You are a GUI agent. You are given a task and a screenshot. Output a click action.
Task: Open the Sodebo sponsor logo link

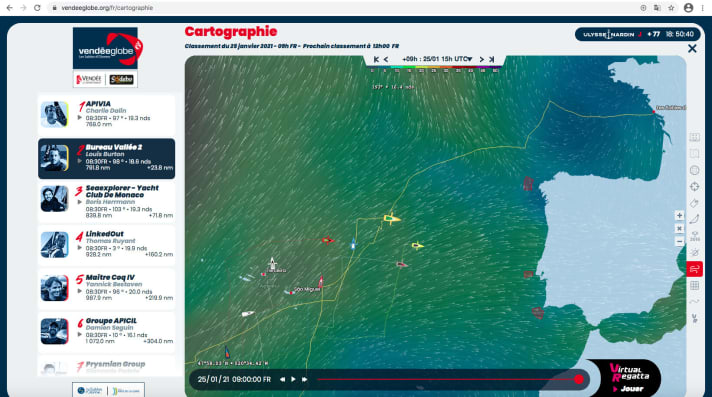121,79
